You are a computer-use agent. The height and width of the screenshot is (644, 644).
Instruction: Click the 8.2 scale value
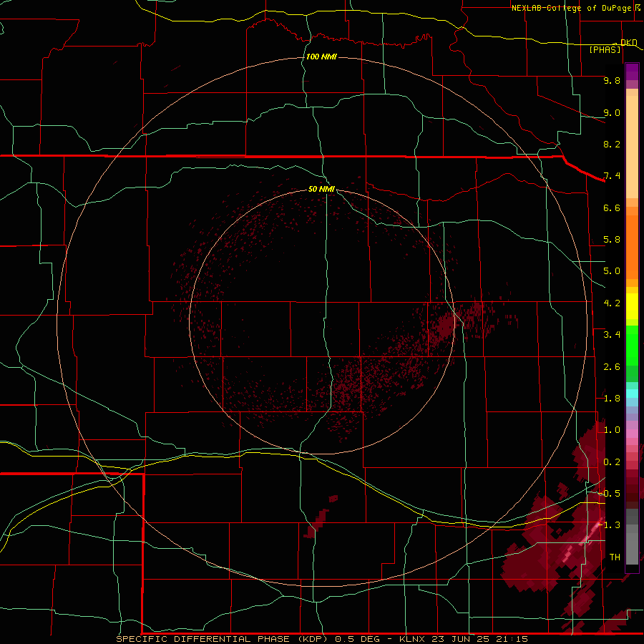point(612,144)
